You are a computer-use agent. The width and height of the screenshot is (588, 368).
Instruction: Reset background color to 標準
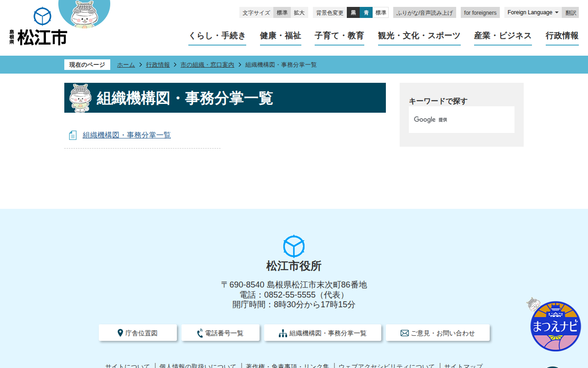tap(381, 12)
